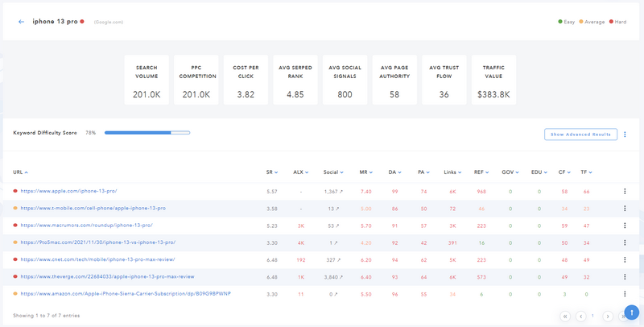Open the theverge.com review link
This screenshot has height=327, width=644.
click(x=107, y=277)
